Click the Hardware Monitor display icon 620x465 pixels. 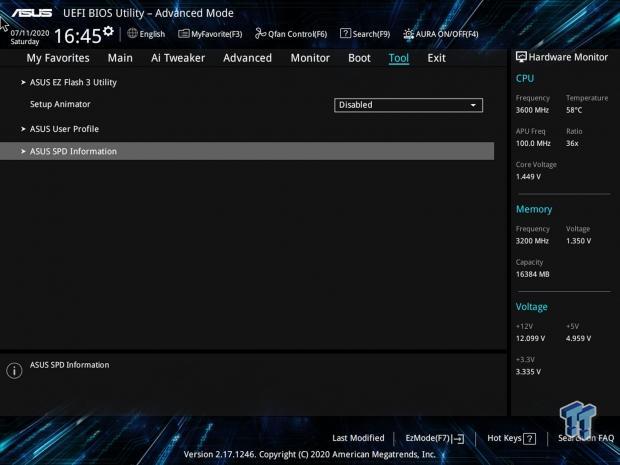[x=521, y=57]
